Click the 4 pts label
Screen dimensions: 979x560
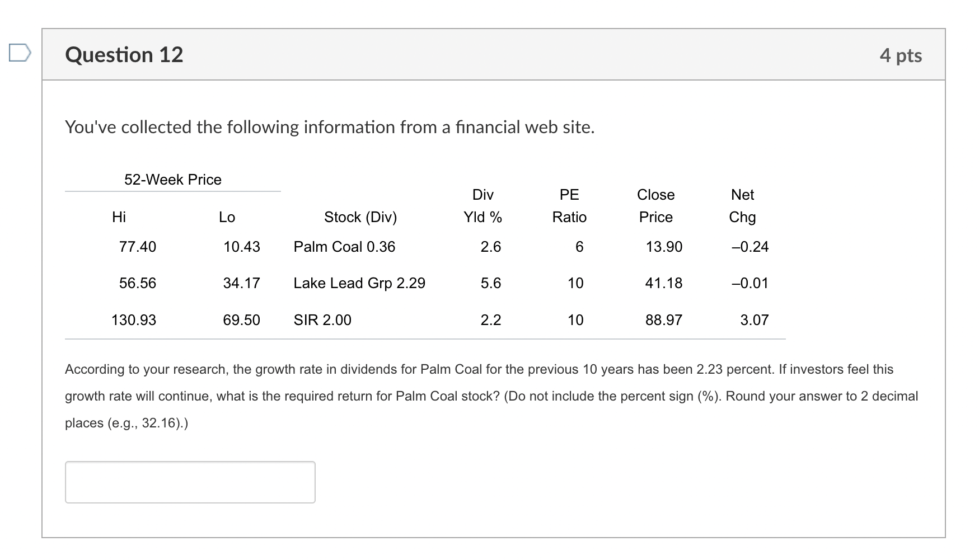point(902,54)
